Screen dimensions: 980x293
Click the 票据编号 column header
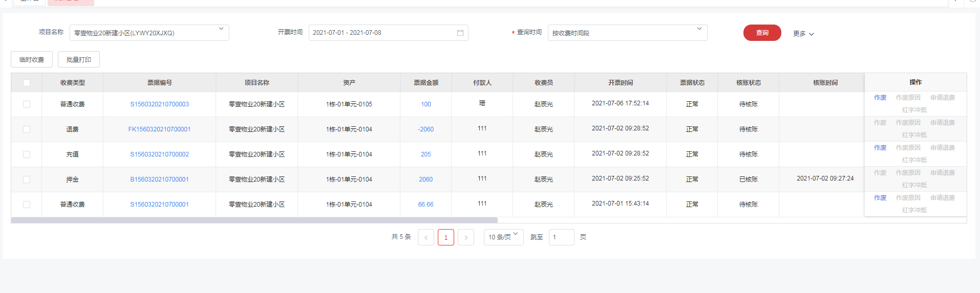tap(160, 83)
